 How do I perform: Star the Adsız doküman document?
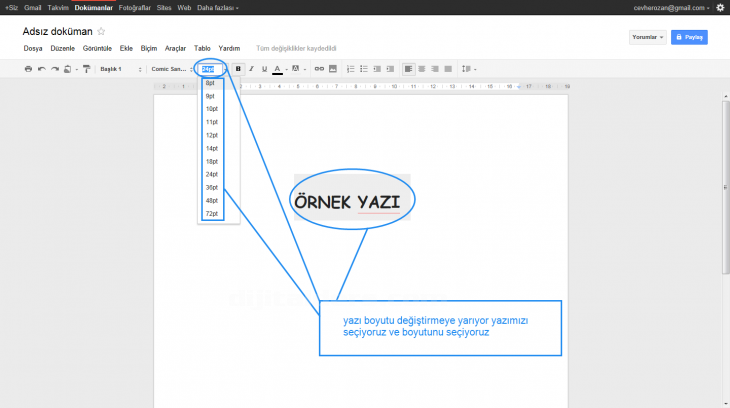(101, 32)
